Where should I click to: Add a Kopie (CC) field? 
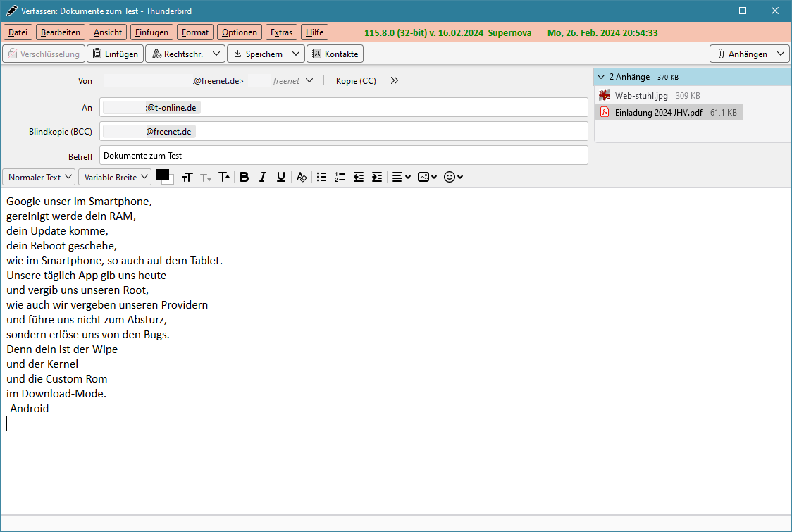(356, 81)
